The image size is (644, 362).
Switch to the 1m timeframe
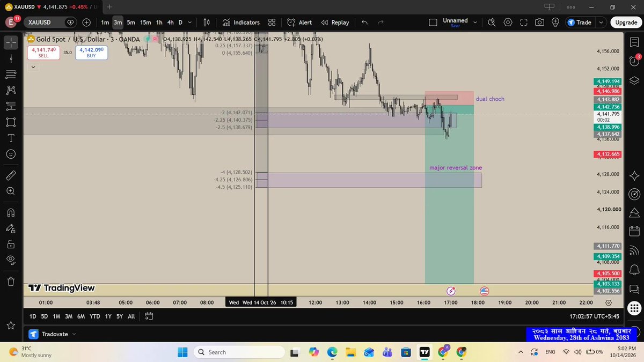pos(105,23)
